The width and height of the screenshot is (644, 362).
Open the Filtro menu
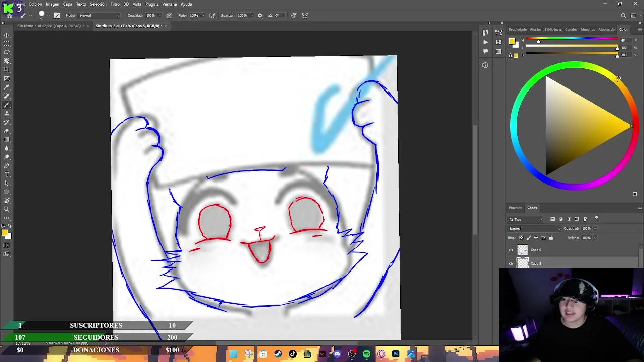115,4
